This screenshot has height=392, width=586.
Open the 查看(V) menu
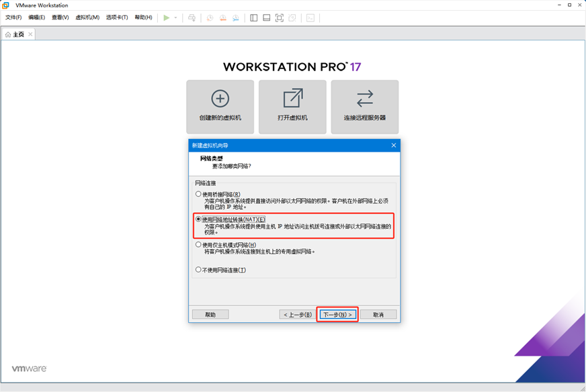point(60,17)
